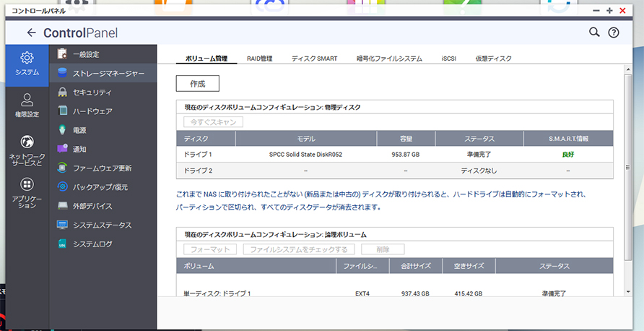Open the 暗号化ファイルシステム tab
The height and width of the screenshot is (331, 644).
tap(389, 58)
